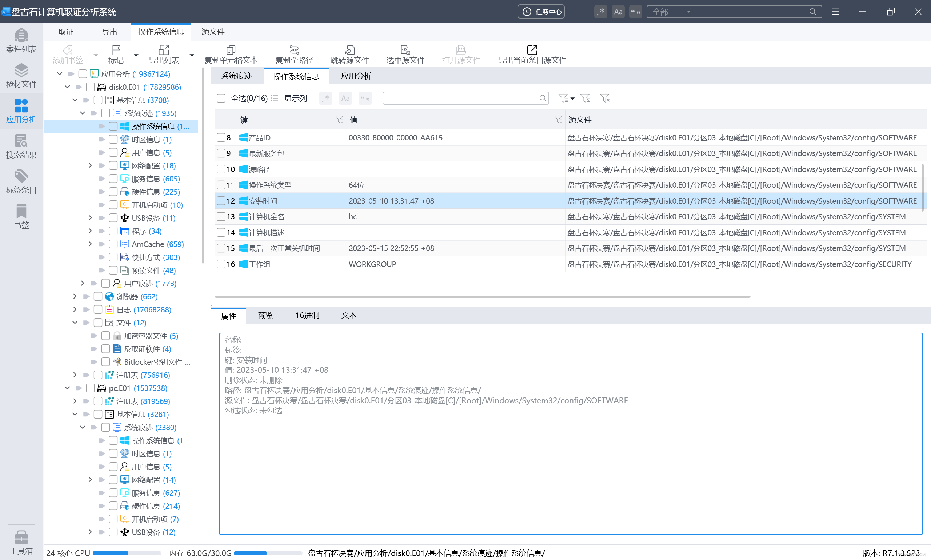Check row 8 产品ID checkbox
The image size is (931, 560).
click(221, 137)
